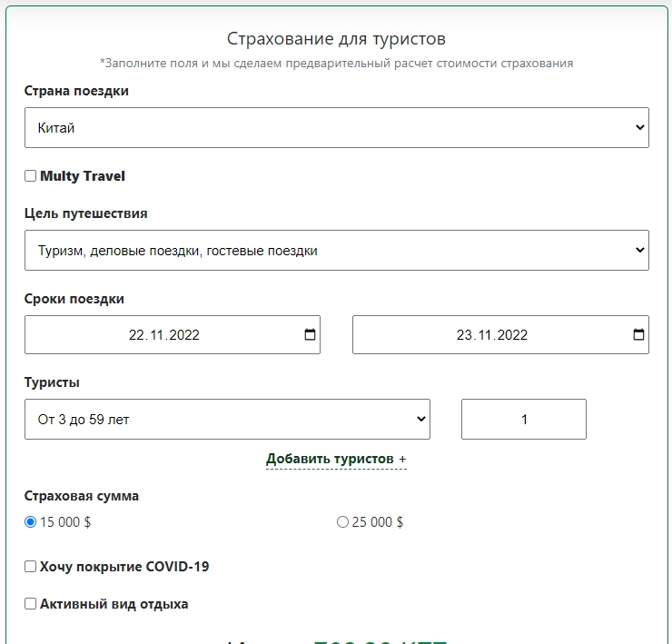Open the calendar picker for the end date
Screen dimensions: 672x644
[638, 334]
